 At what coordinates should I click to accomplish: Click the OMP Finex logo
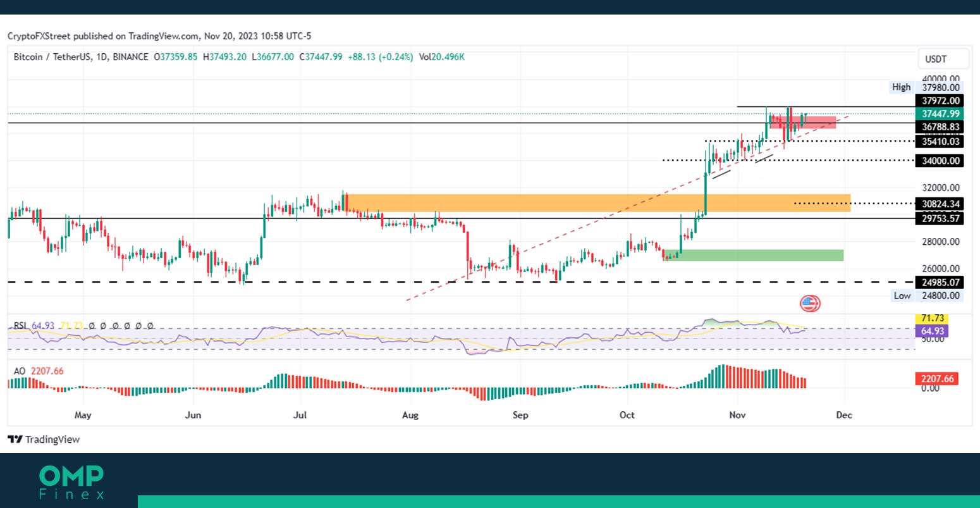pos(71,482)
